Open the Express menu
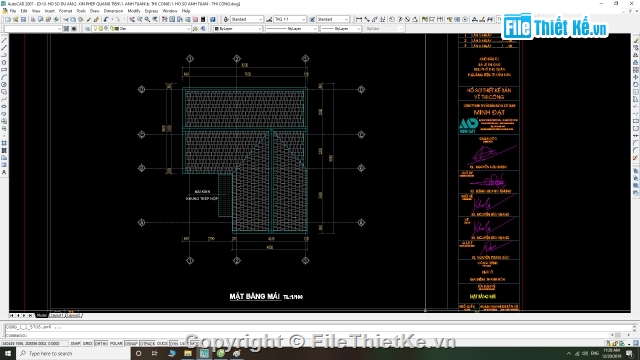This screenshot has width=640, height=360. point(151,11)
